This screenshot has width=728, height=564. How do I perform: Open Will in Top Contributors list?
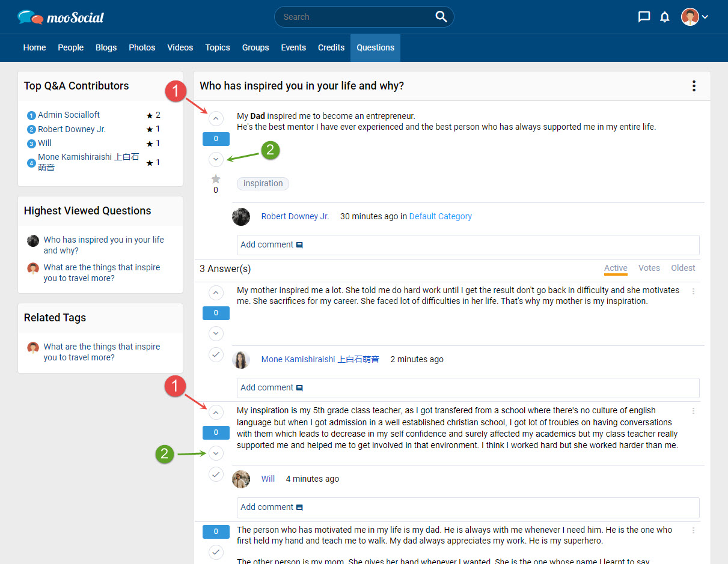point(45,143)
